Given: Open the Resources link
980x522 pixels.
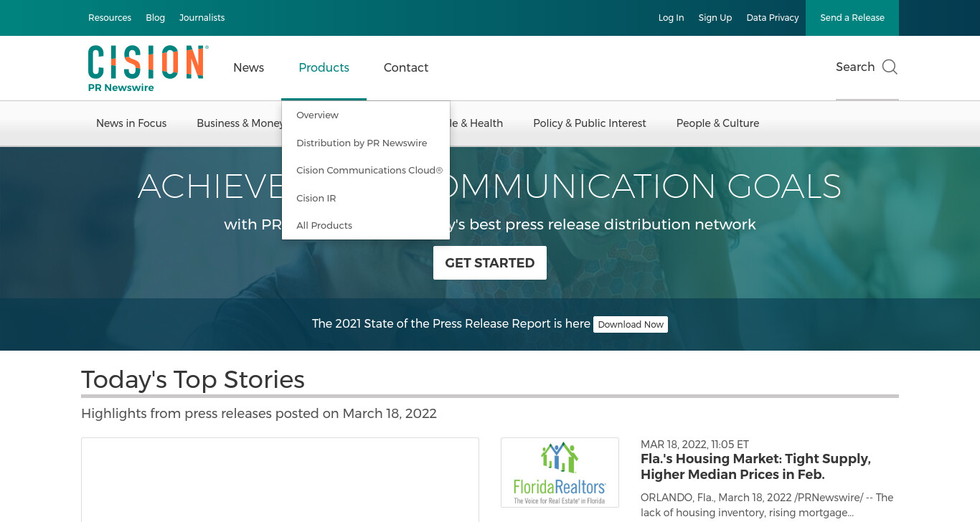Looking at the screenshot, I should tap(110, 18).
